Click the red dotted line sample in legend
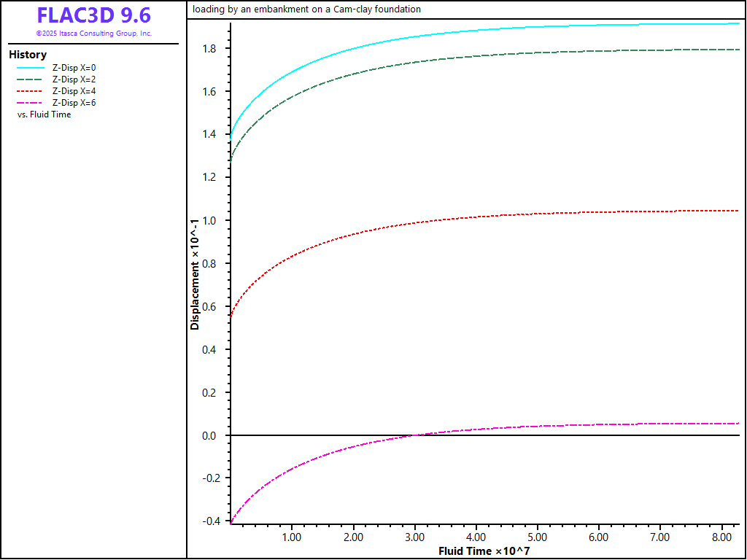 pyautogui.click(x=31, y=91)
